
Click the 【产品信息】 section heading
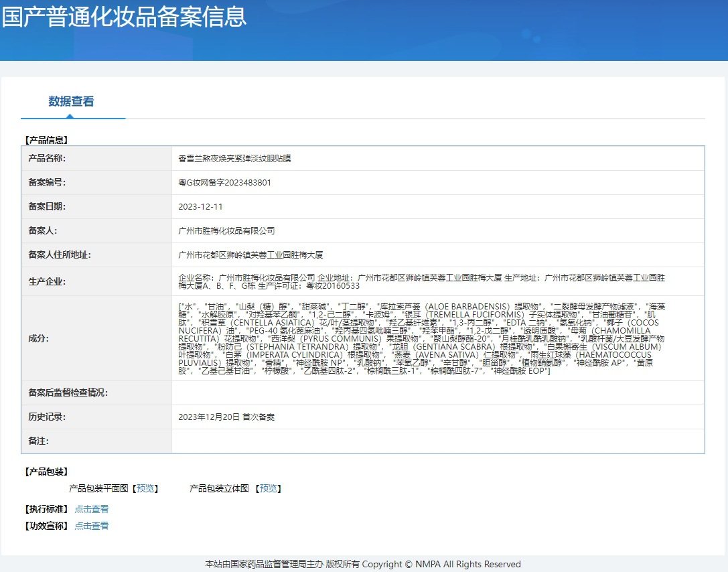click(46, 140)
